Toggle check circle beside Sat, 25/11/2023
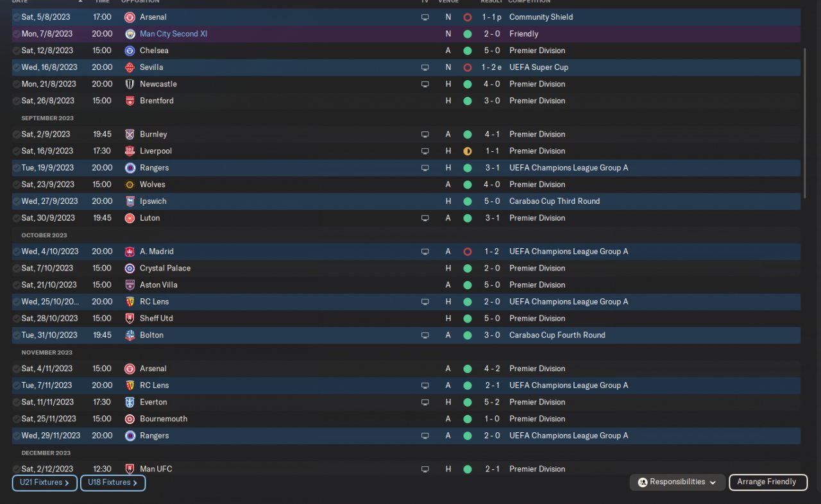The image size is (821, 504). tap(16, 419)
